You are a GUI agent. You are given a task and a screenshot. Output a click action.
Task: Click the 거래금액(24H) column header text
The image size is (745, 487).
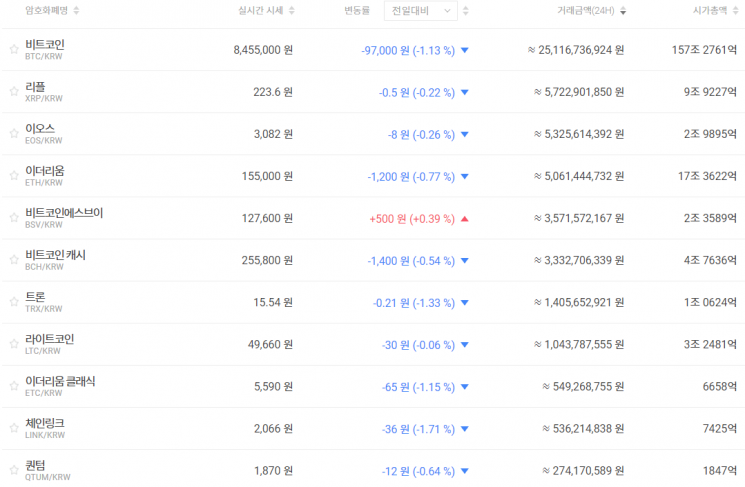click(586, 10)
